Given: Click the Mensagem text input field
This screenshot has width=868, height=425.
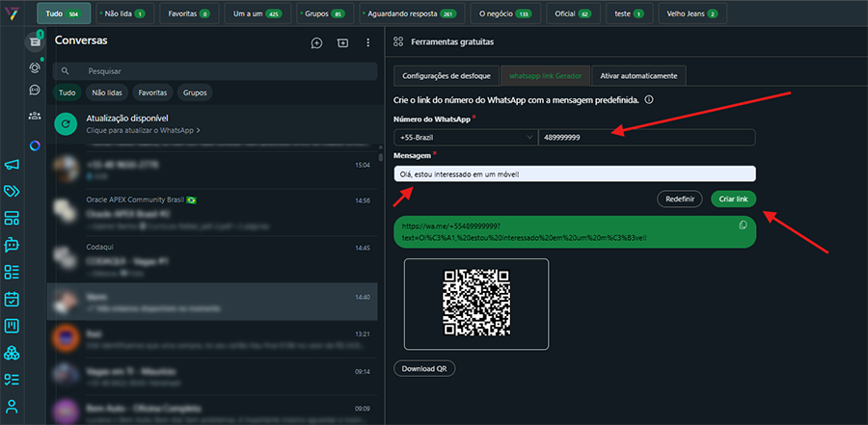Looking at the screenshot, I should tap(575, 173).
